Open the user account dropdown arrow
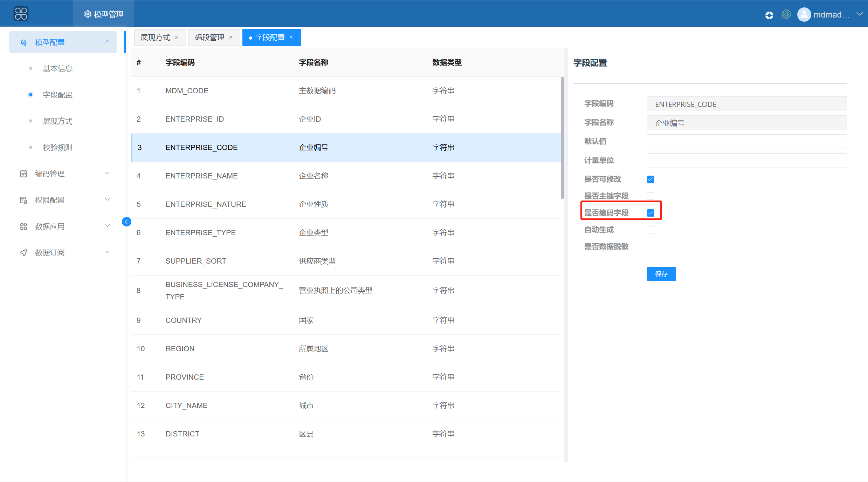The image size is (868, 482). (x=859, y=14)
